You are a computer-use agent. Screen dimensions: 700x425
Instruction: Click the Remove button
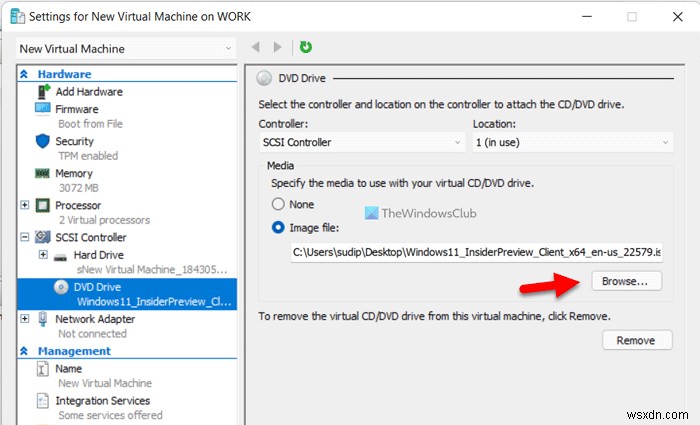pyautogui.click(x=637, y=340)
